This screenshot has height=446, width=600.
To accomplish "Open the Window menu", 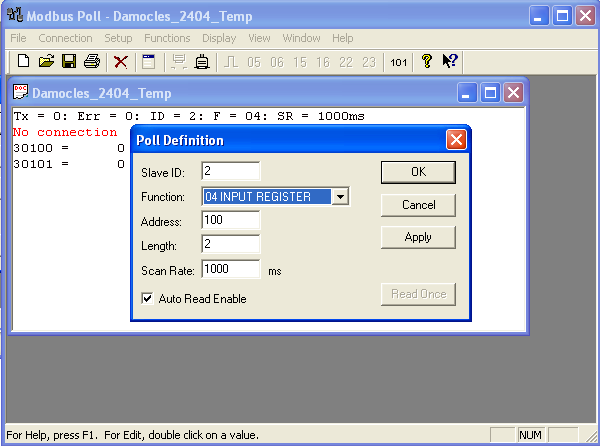I will click(301, 38).
